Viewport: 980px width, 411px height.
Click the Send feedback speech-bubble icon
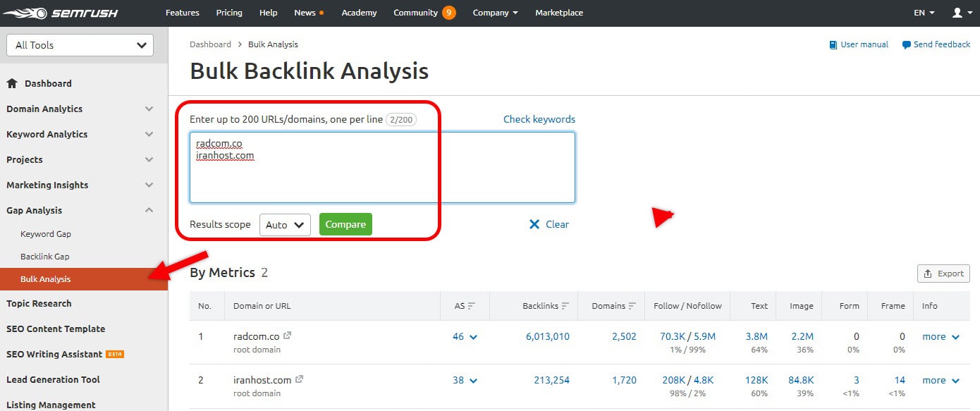click(x=906, y=44)
